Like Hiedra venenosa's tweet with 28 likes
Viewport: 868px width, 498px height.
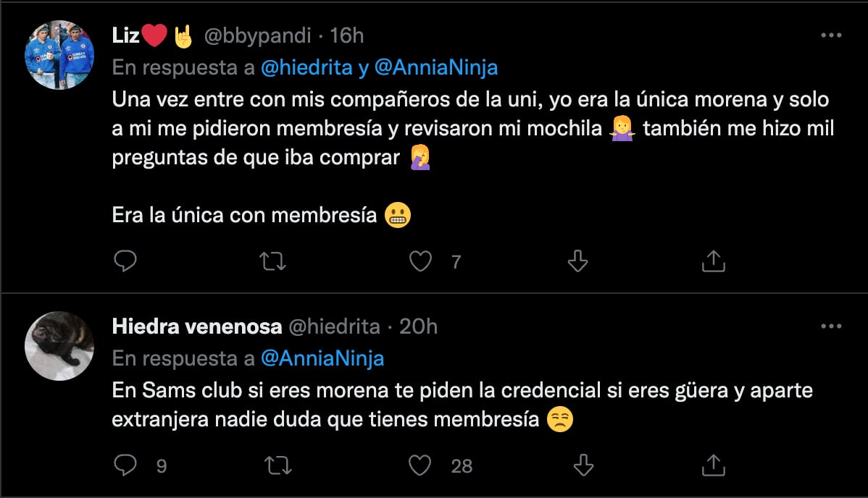(421, 465)
